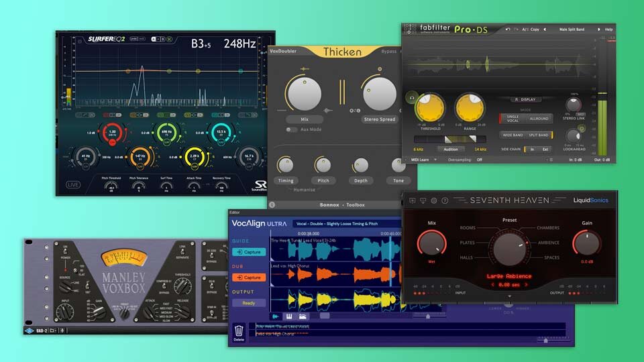This screenshot has width=644, height=362.
Task: Click the VocAlign Delete trash icon
Action: coord(239,330)
